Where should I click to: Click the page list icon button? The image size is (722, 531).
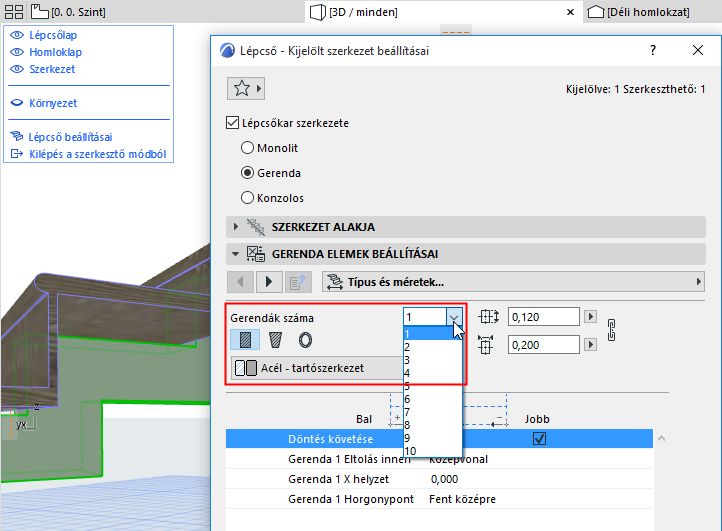point(298,281)
